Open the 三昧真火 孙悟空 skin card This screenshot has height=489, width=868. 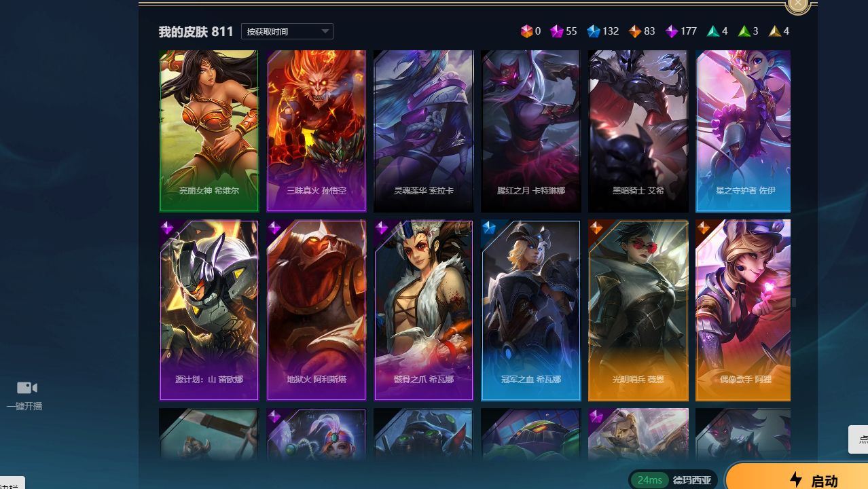coord(317,131)
